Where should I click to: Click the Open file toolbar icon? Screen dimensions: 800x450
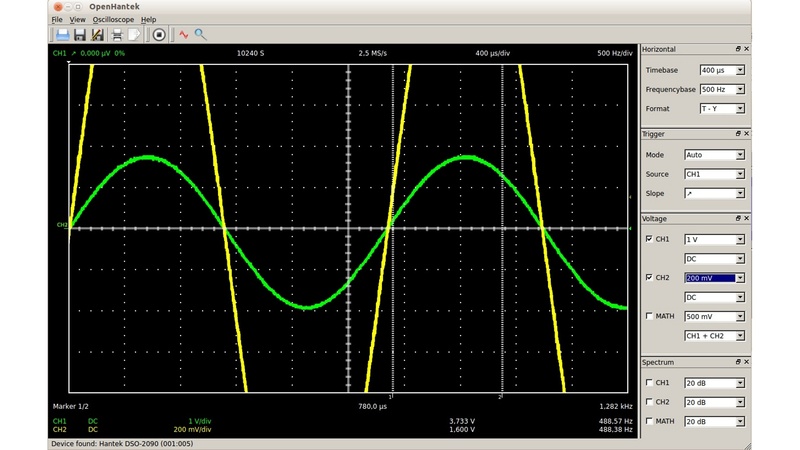click(x=61, y=34)
